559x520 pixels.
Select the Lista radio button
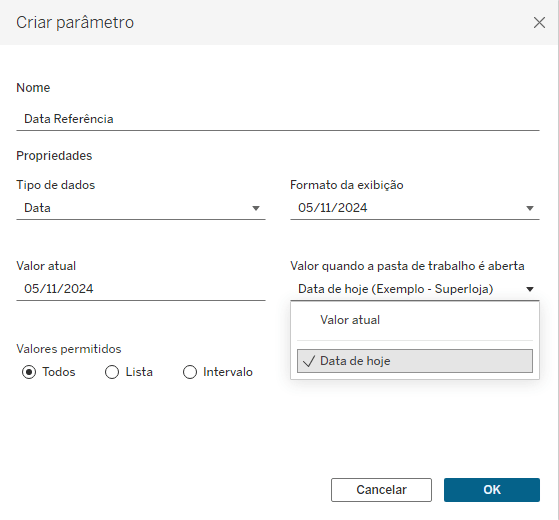click(x=112, y=372)
